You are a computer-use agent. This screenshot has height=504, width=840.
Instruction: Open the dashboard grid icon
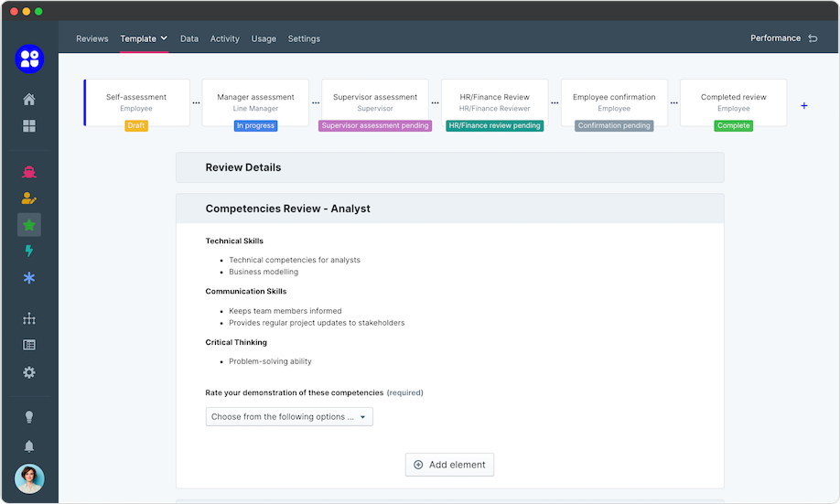click(29, 126)
